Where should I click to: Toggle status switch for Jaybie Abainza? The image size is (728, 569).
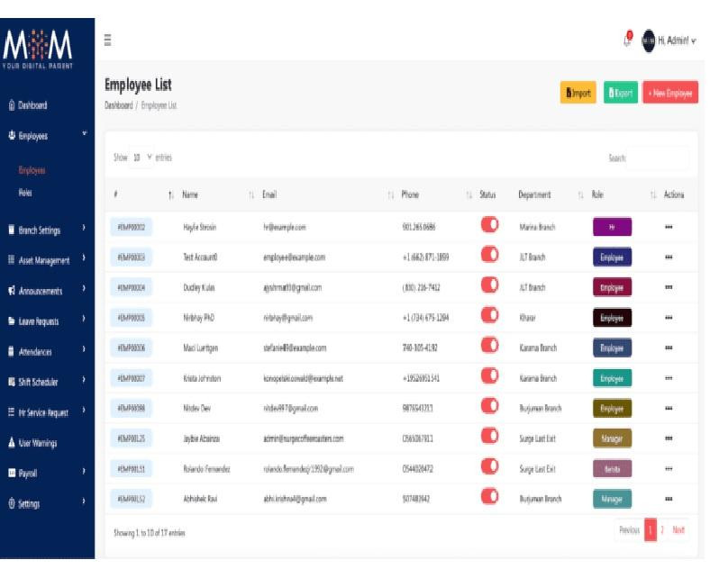[x=490, y=438]
